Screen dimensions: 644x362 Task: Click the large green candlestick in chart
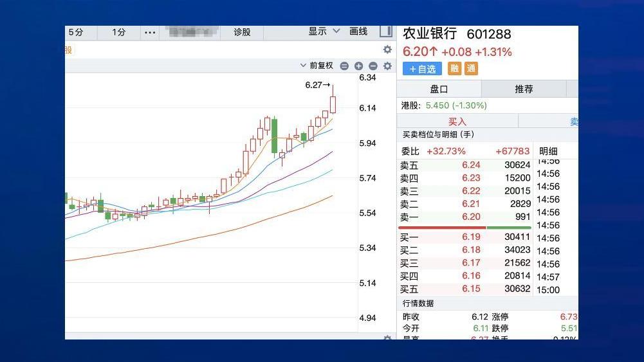coord(274,136)
